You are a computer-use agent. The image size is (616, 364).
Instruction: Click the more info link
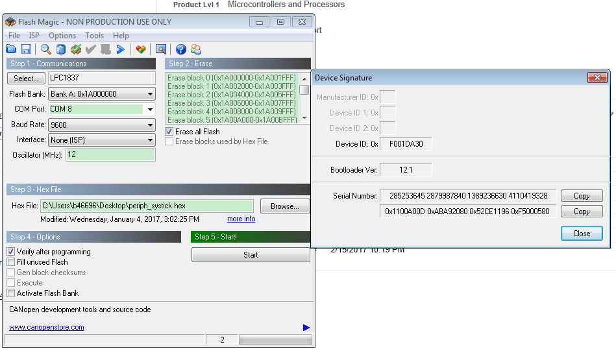pos(241,219)
